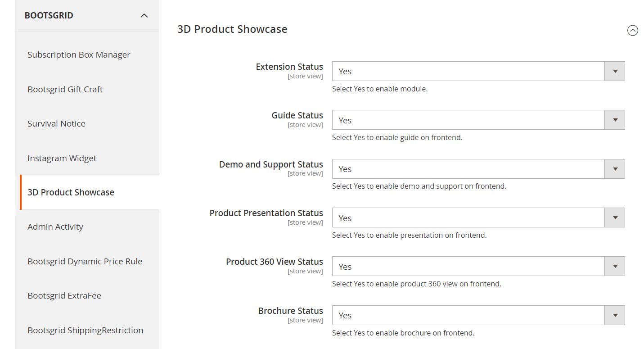
Task: Open the Product 360 View Status select
Action: (478, 266)
